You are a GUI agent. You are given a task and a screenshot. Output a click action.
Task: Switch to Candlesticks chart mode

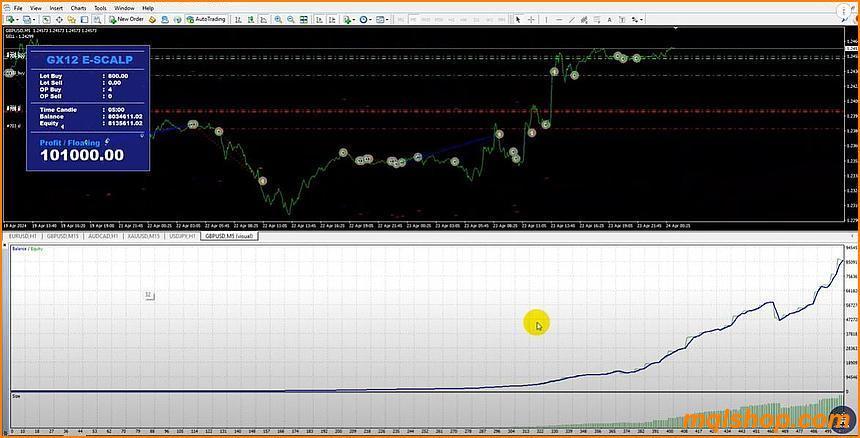click(x=251, y=19)
